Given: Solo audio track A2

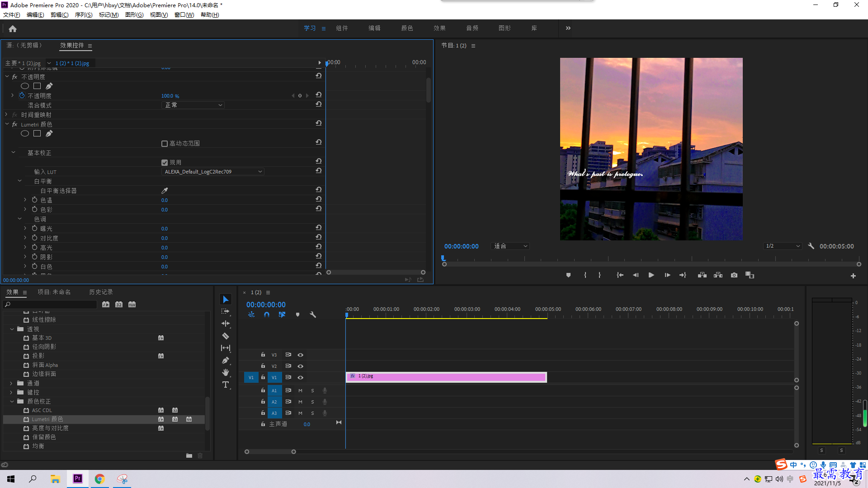Looking at the screenshot, I should pos(312,402).
